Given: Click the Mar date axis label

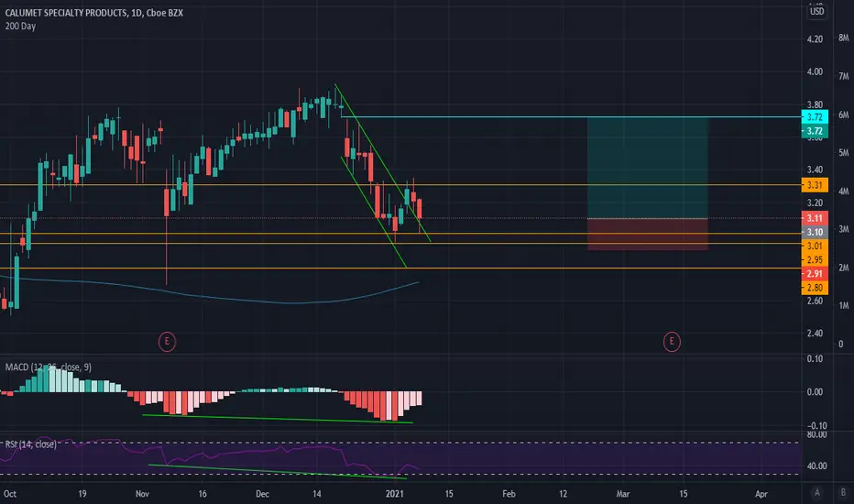Looking at the screenshot, I should [x=622, y=494].
